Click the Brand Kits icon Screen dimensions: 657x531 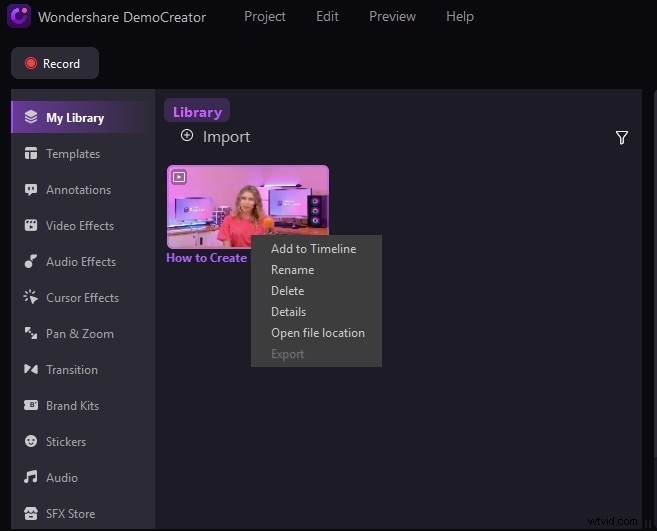31,405
